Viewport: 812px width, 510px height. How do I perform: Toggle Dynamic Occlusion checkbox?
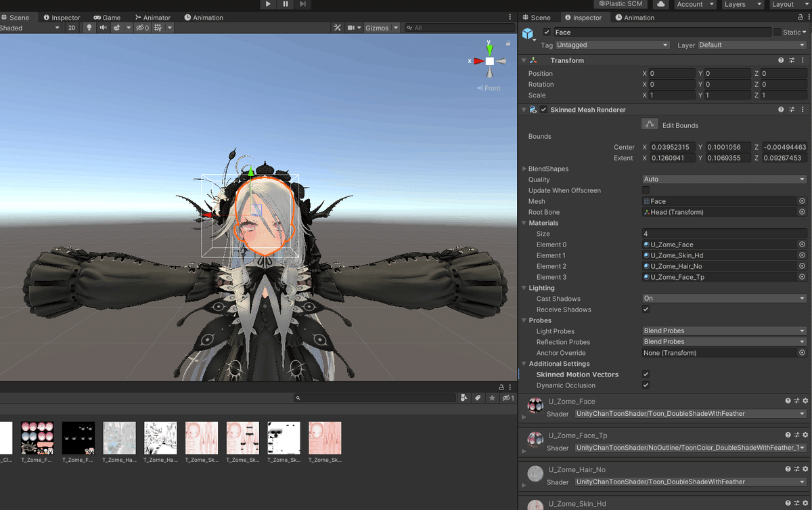(646, 385)
